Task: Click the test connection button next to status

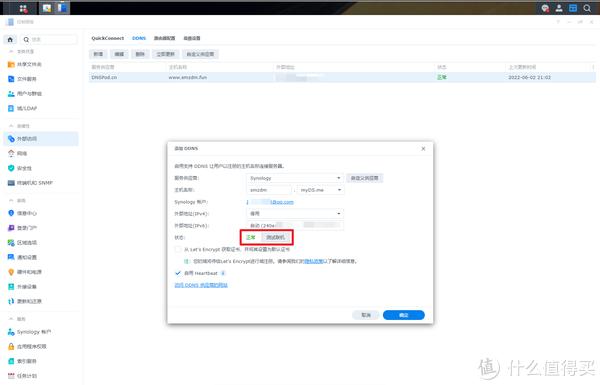Action: [x=276, y=237]
